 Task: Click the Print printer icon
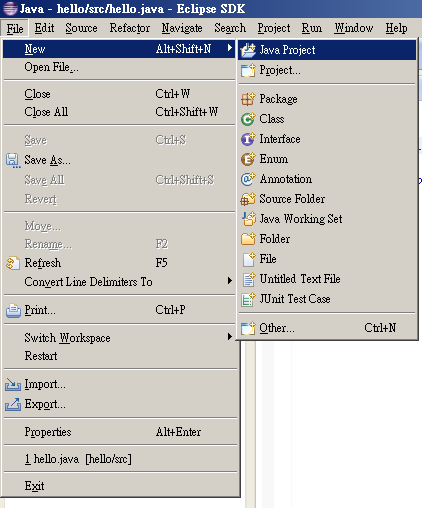pos(13,310)
